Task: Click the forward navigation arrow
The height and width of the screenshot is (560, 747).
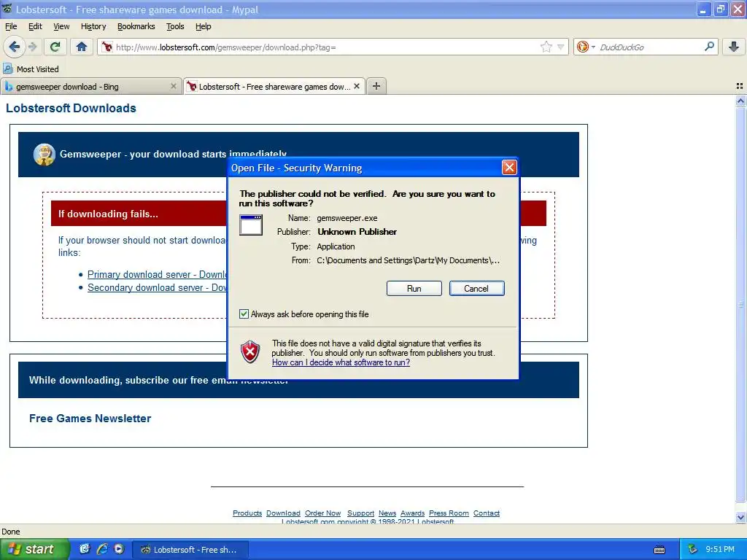Action: (32, 47)
